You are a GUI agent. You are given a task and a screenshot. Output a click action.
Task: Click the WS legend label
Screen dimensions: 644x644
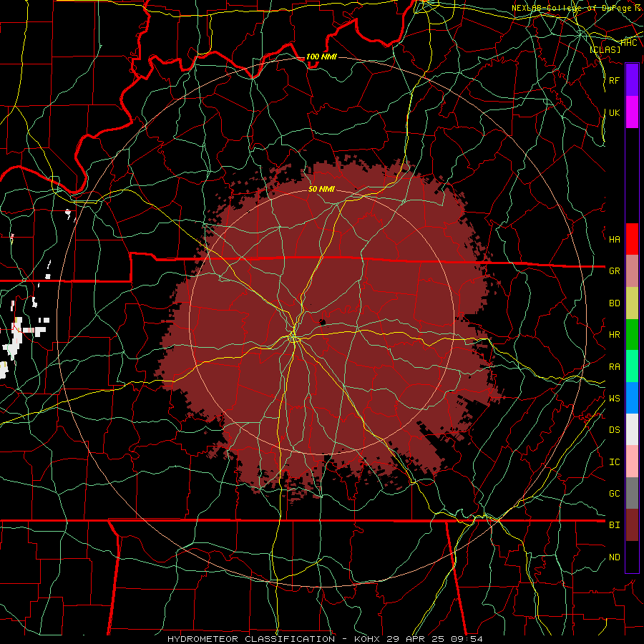pyautogui.click(x=614, y=399)
